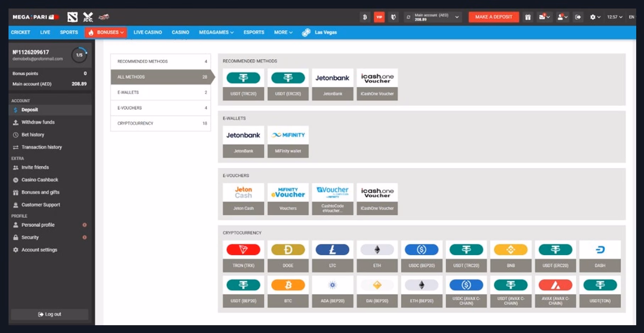The height and width of the screenshot is (333, 644).
Task: Open the VIP badge icon
Action: click(x=379, y=17)
